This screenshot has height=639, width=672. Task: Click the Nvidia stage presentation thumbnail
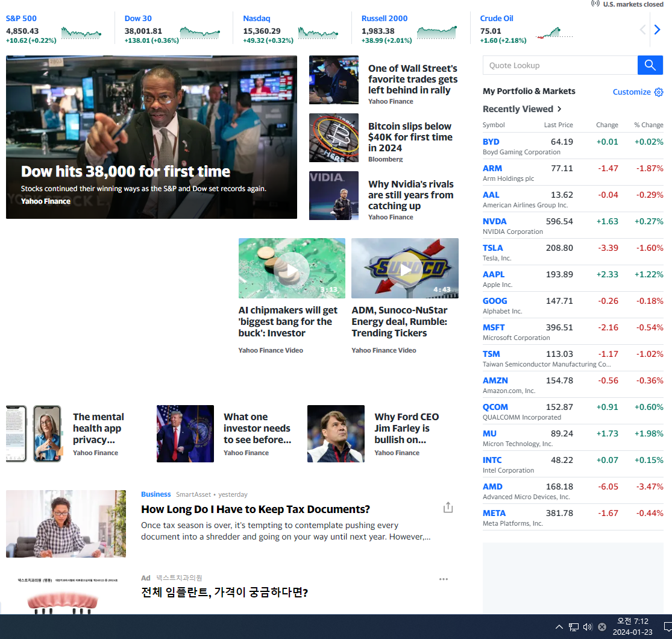click(334, 195)
